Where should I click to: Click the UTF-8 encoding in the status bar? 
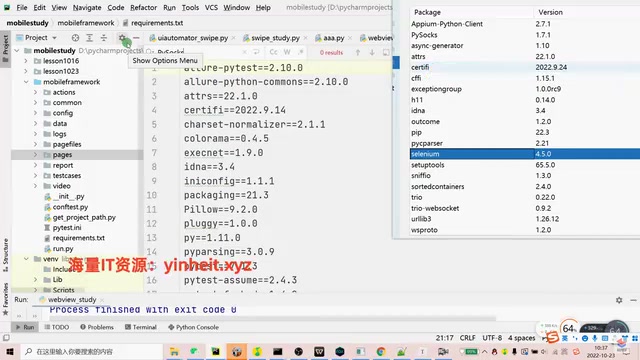492,338
